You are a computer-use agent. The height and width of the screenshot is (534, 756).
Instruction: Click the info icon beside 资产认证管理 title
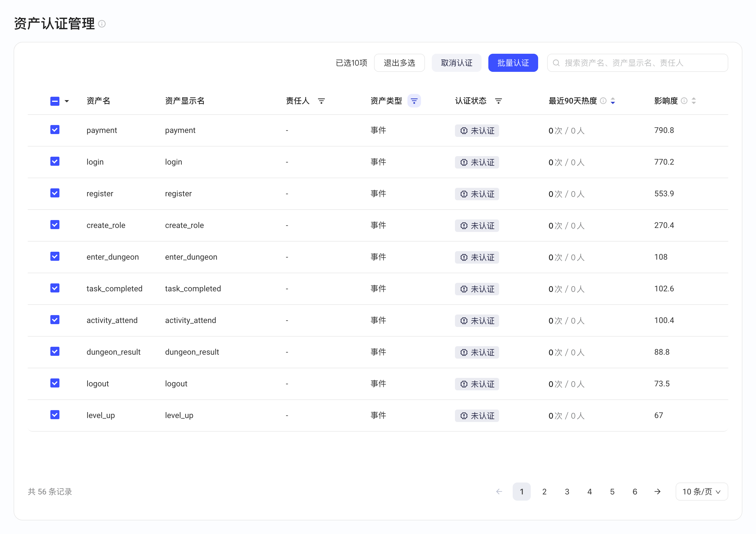pos(102,24)
